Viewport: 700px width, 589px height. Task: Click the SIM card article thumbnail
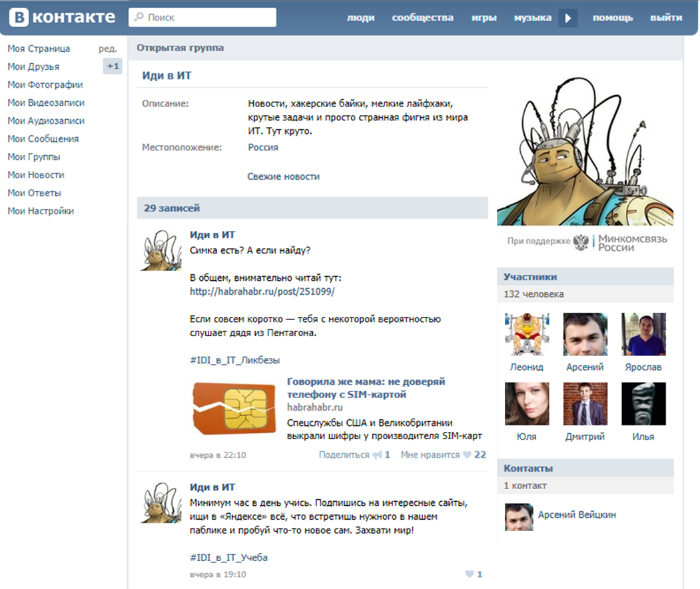pos(234,406)
